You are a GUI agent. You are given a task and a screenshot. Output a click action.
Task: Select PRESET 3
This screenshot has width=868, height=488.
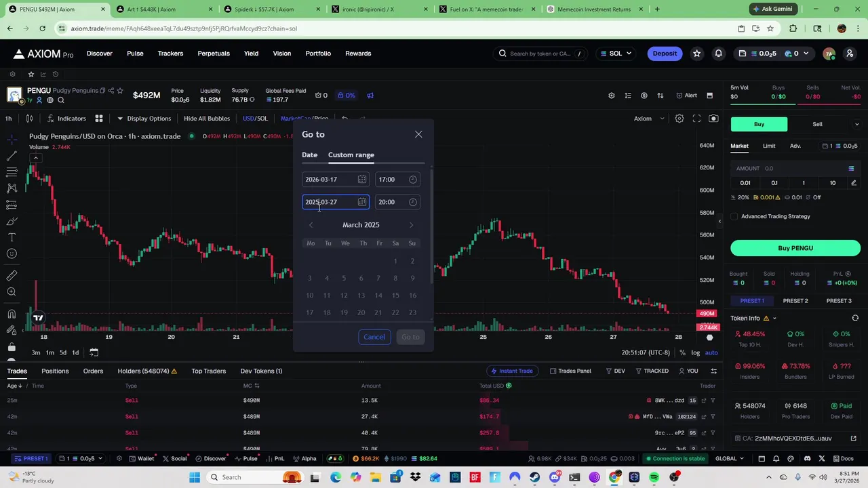tap(839, 301)
